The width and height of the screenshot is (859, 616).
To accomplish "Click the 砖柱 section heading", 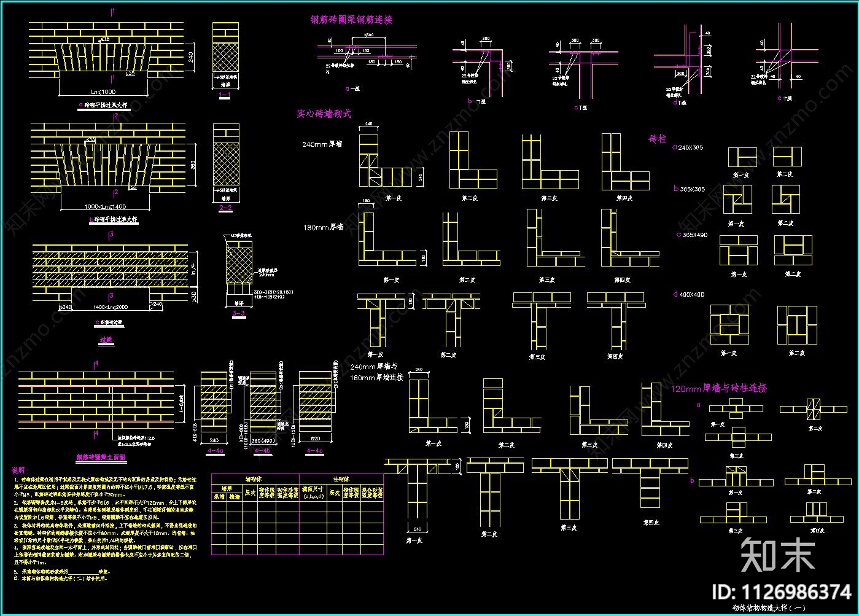I will point(657,139).
